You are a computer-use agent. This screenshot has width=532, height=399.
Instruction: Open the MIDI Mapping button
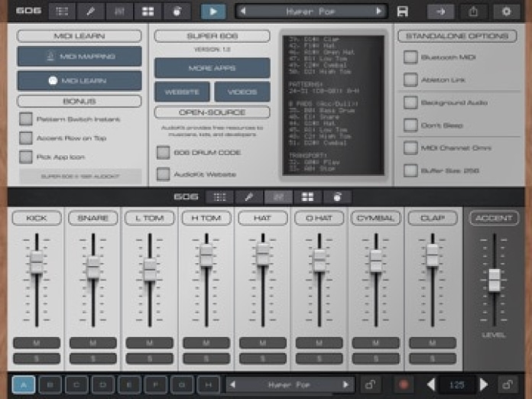point(79,57)
